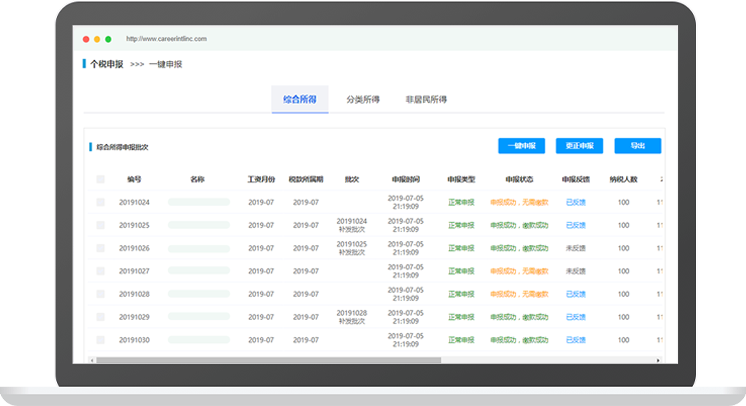The image size is (746, 406).
Task: Tick the checkbox for row 20191029
Action: (100, 317)
